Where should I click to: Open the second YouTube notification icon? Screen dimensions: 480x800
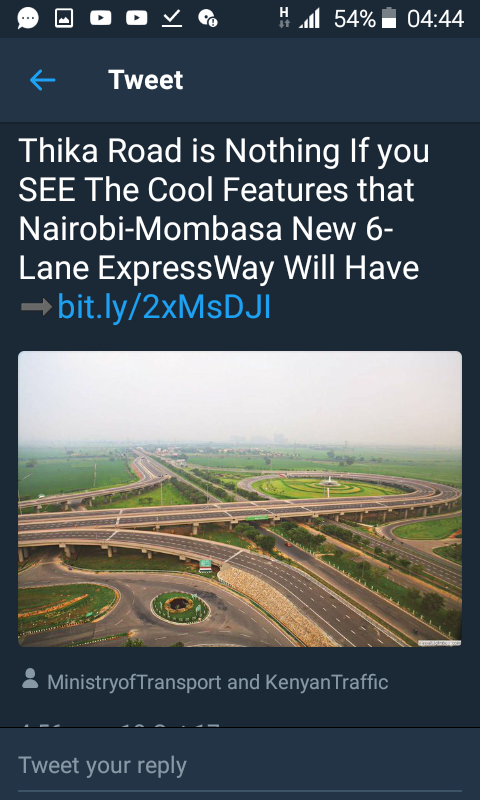pos(137,18)
